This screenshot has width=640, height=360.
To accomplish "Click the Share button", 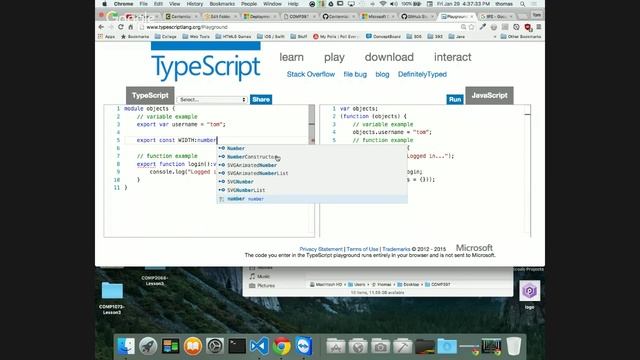I will pos(261,100).
